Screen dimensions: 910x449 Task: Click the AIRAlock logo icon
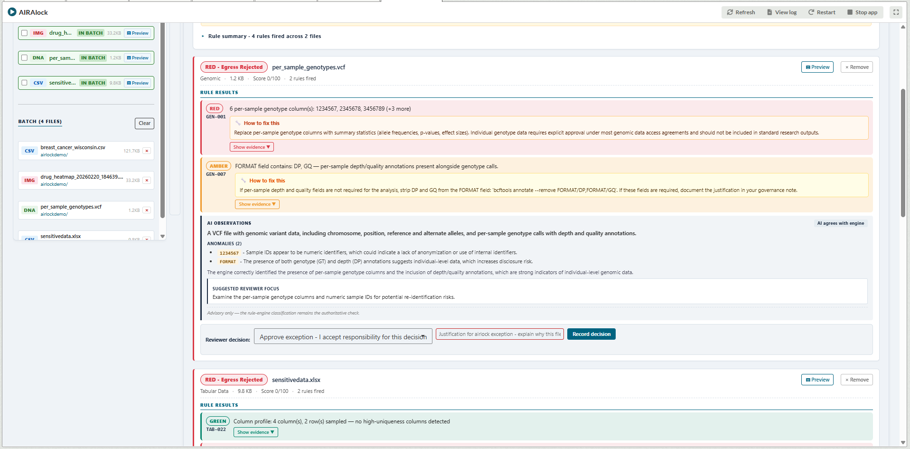pos(12,12)
